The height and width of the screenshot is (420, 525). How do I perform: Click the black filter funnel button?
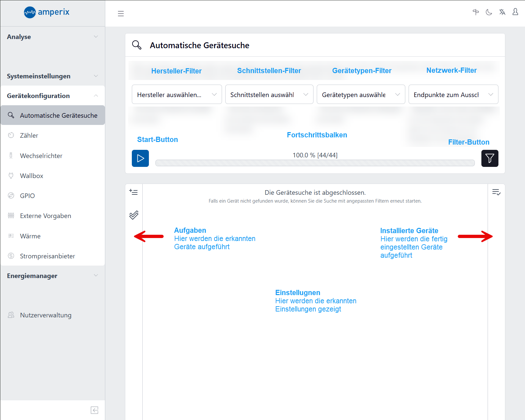click(490, 158)
